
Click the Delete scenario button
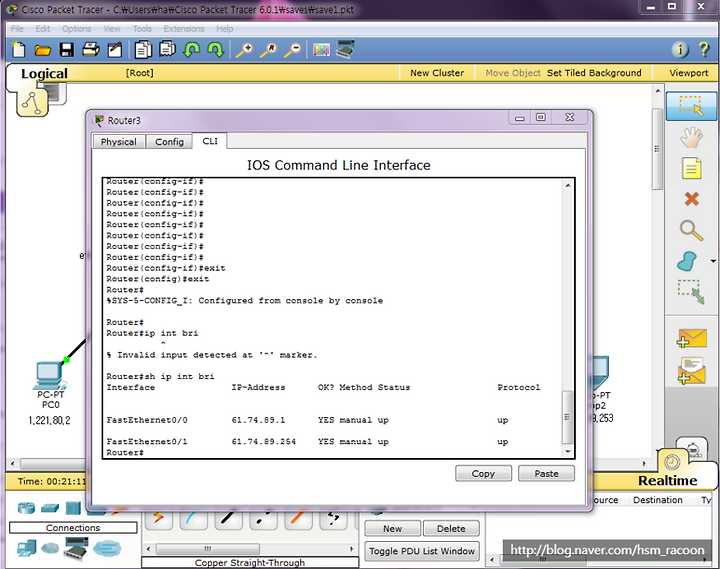click(451, 529)
